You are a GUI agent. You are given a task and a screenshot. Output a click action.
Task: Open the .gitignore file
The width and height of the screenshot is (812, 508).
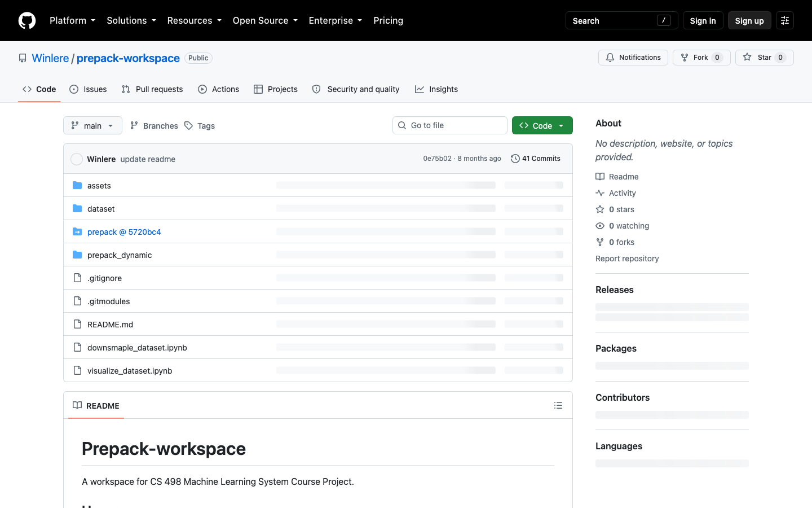tap(104, 278)
